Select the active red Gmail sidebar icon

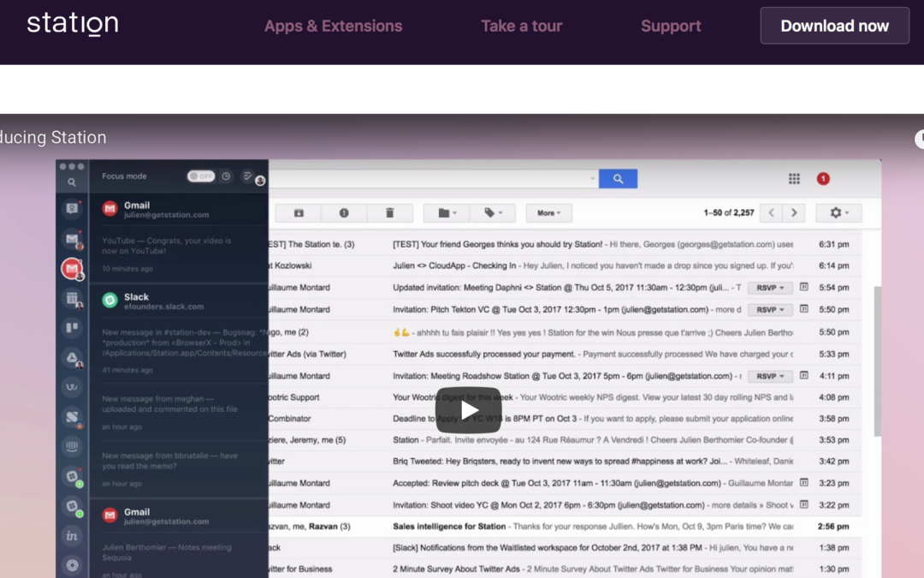(72, 268)
